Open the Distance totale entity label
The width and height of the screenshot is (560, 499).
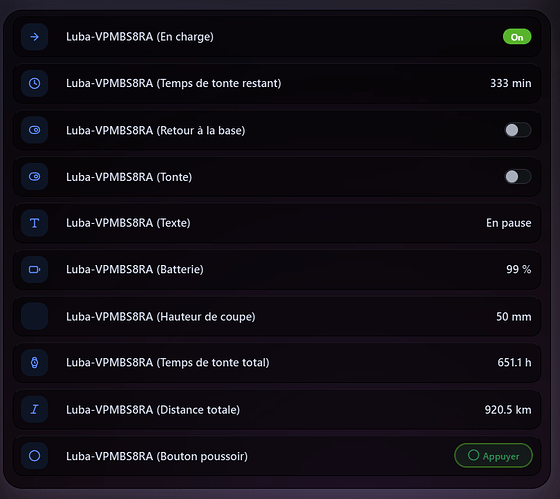[153, 410]
